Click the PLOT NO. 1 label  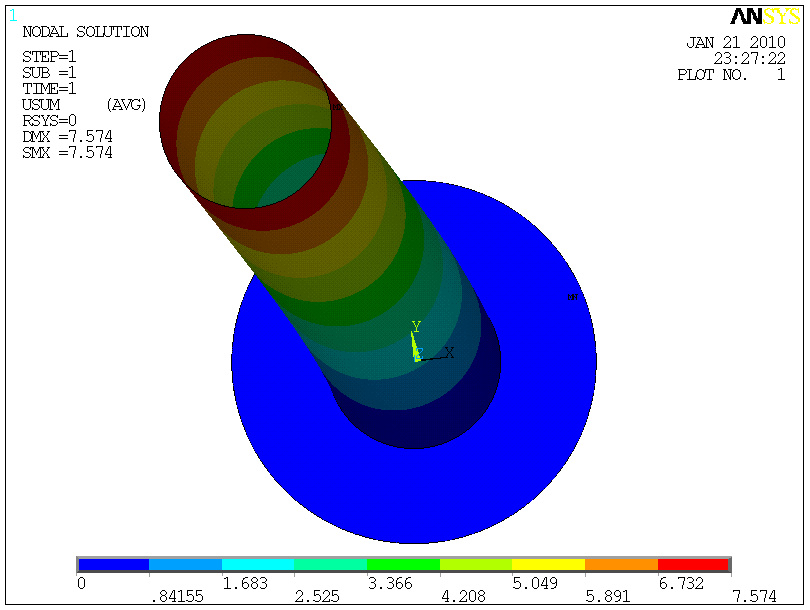coord(731,75)
